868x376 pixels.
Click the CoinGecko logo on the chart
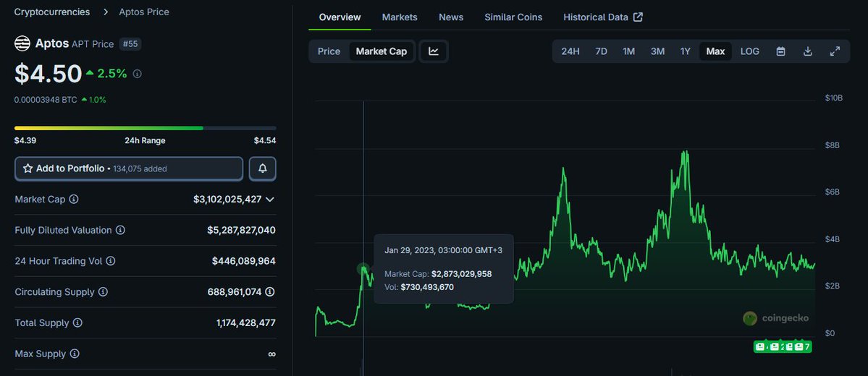[x=776, y=318]
